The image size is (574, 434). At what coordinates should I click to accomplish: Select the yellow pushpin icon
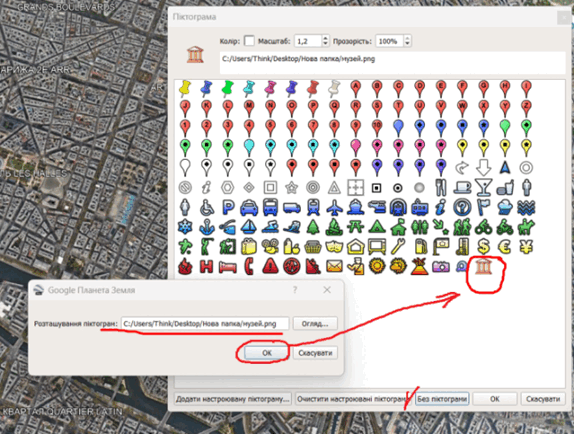tap(185, 88)
